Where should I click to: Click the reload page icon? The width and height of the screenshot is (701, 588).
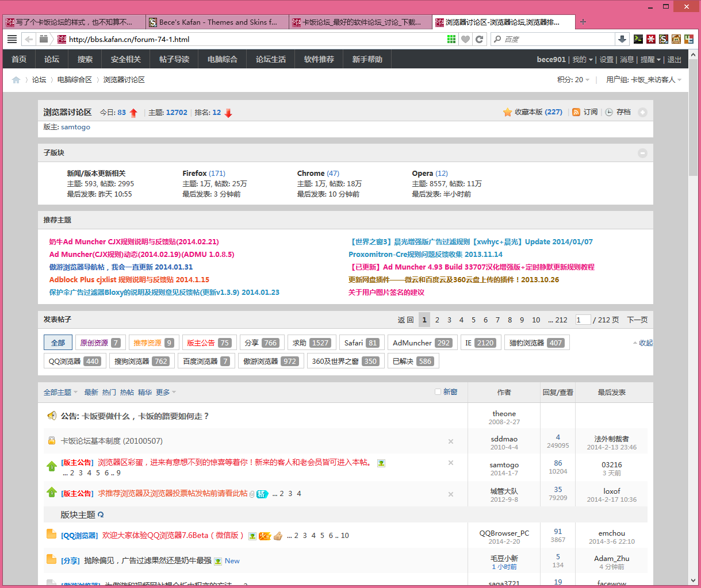pos(479,39)
